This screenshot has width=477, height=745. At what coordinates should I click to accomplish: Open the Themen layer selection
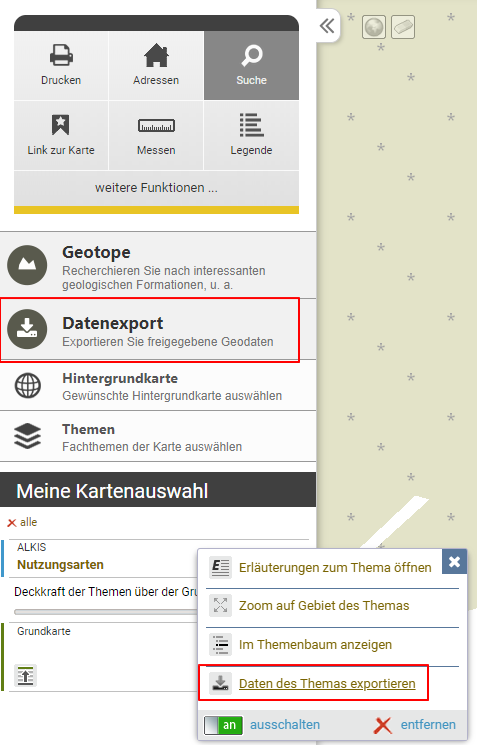(x=158, y=436)
